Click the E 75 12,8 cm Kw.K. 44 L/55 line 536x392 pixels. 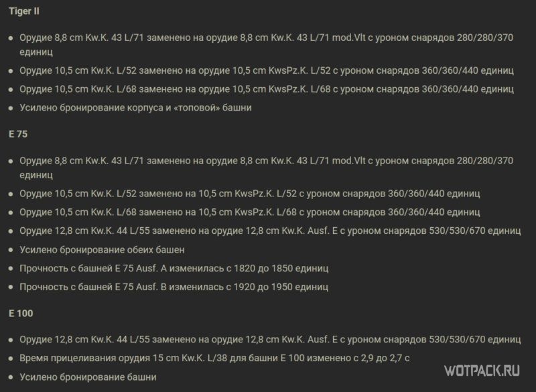click(270, 231)
